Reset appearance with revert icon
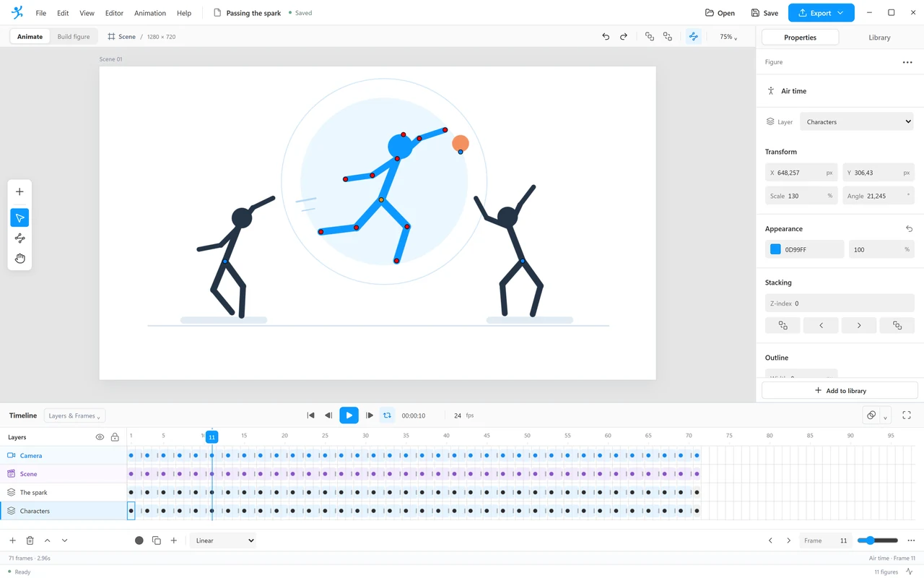Image resolution: width=924 pixels, height=578 pixels. [x=909, y=229]
